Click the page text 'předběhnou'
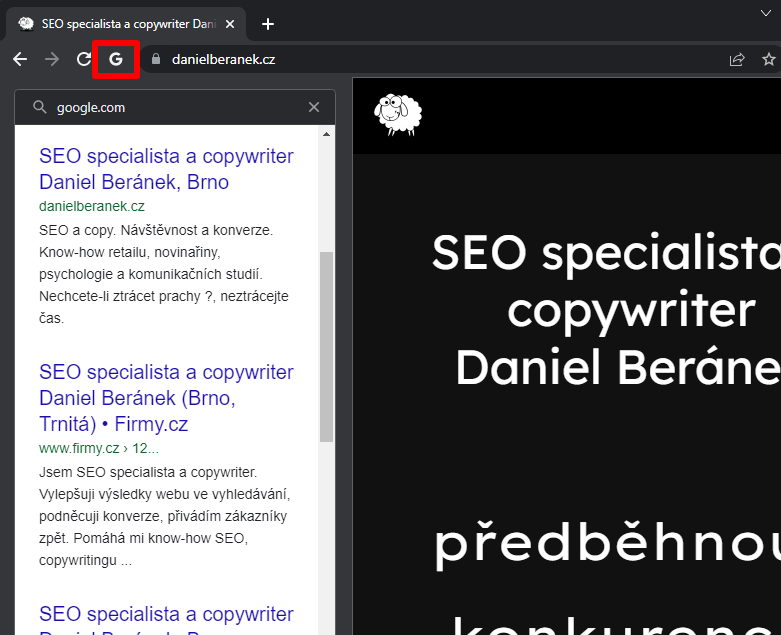The height and width of the screenshot is (635, 781). click(608, 544)
